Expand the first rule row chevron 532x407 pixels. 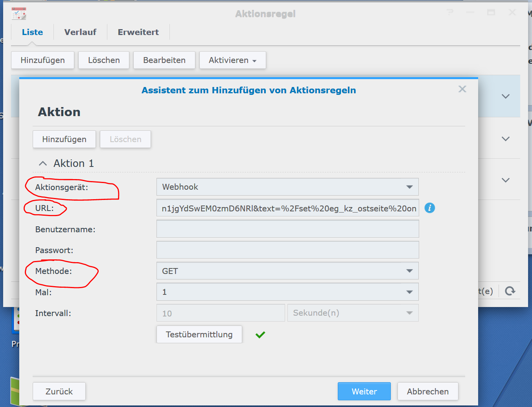click(506, 96)
